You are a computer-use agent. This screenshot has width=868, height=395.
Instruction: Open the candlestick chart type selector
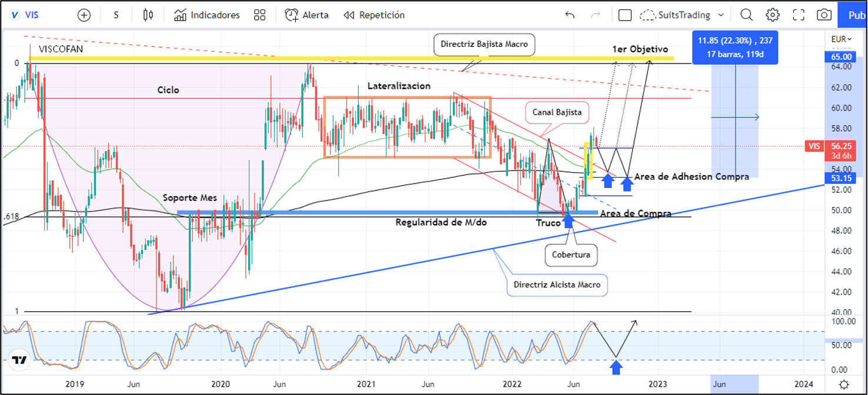point(148,15)
